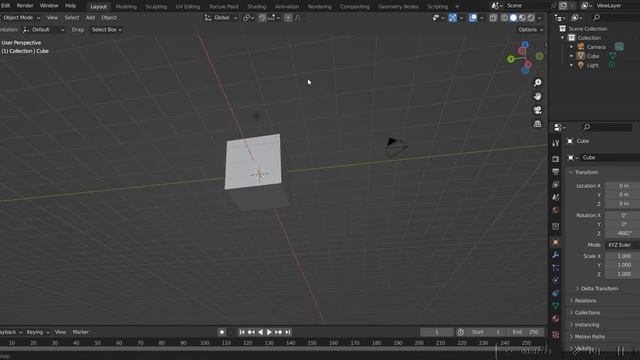Click the current frame number field
This screenshot has height=360, width=640.
click(x=437, y=332)
